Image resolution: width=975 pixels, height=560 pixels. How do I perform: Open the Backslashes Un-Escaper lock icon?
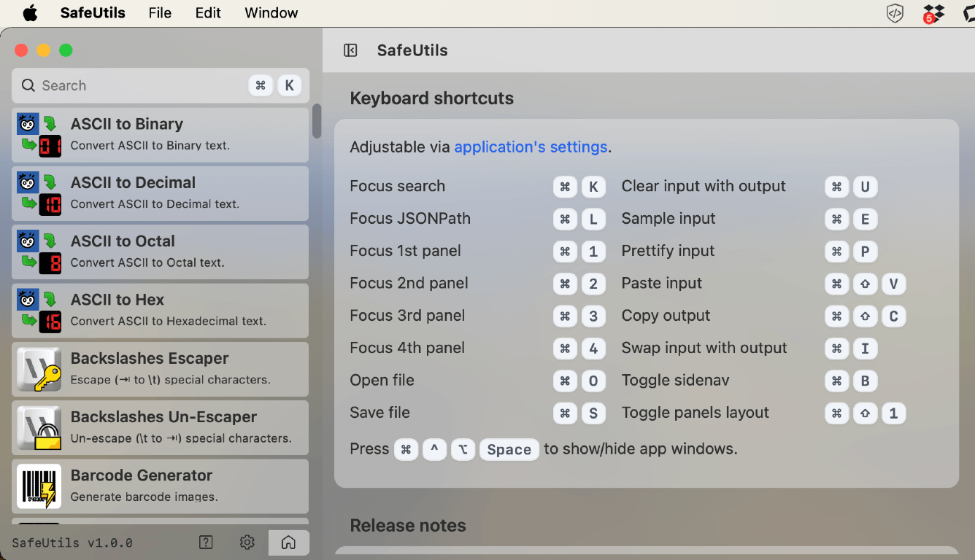(39, 427)
